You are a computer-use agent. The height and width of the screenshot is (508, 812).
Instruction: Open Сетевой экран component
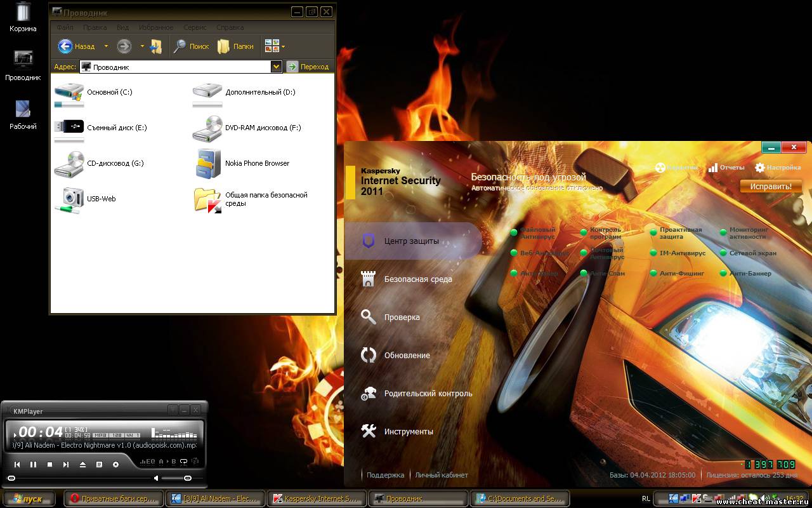(749, 253)
